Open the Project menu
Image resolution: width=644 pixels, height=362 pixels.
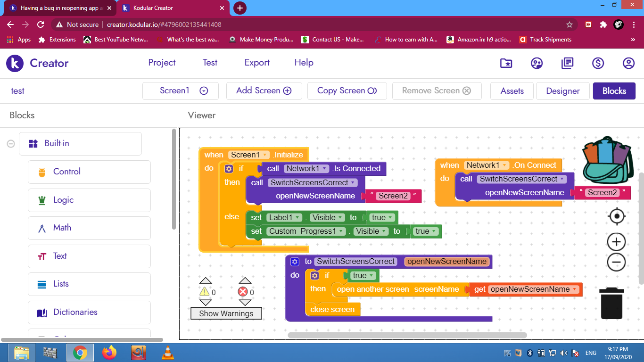pyautogui.click(x=162, y=63)
